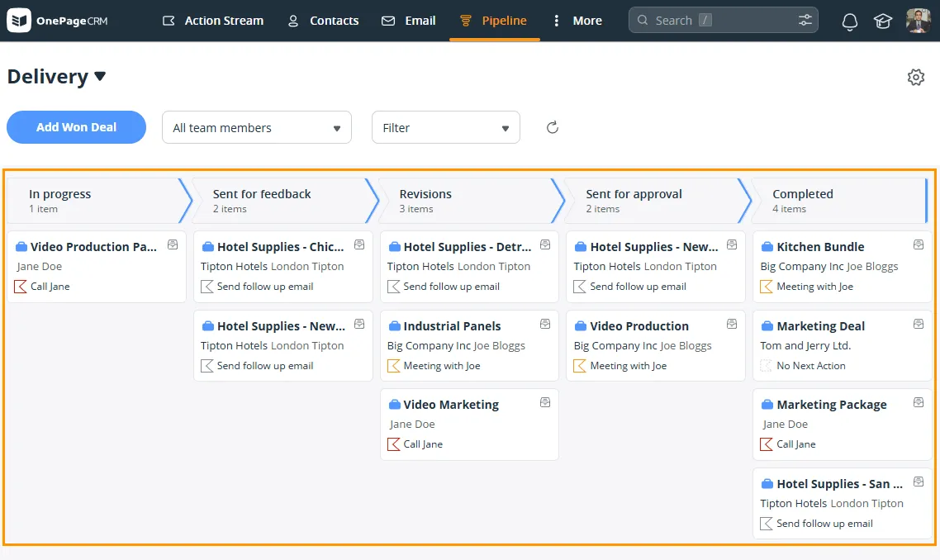Click the archive icon on Video Marketing card
Viewport: 940px width, 560px height.
[545, 402]
